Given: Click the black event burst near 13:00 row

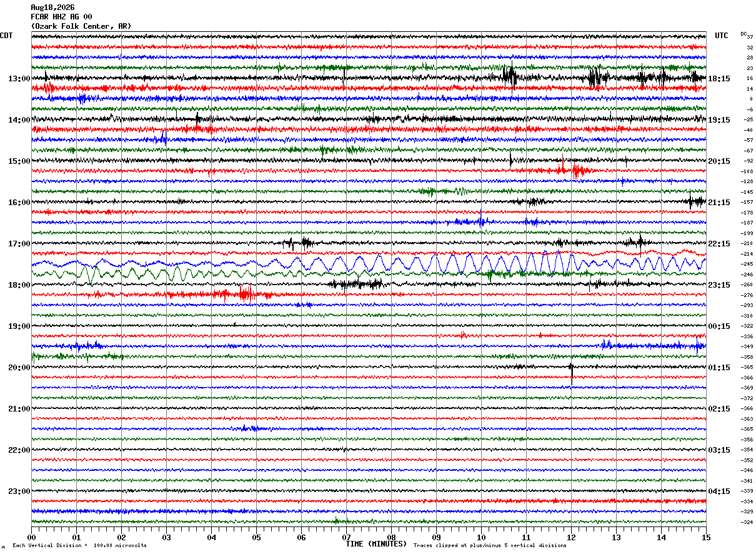Looking at the screenshot, I should tap(510, 77).
